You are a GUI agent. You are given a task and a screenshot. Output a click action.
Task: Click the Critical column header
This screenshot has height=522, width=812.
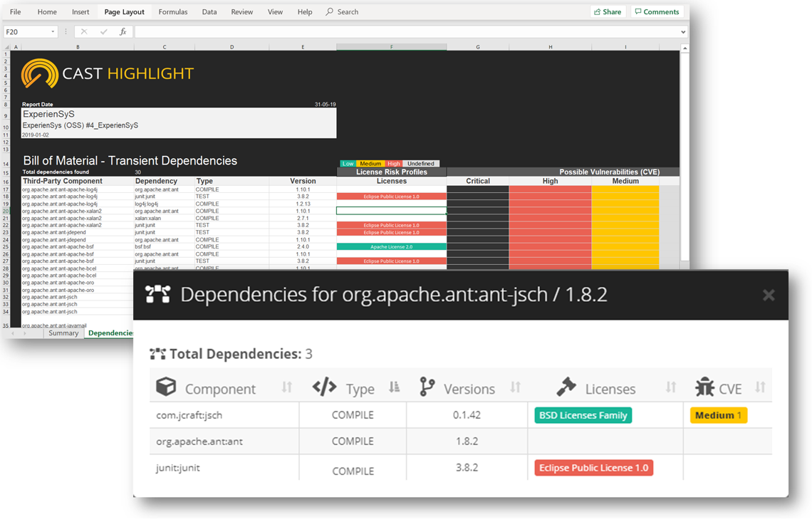click(x=477, y=182)
